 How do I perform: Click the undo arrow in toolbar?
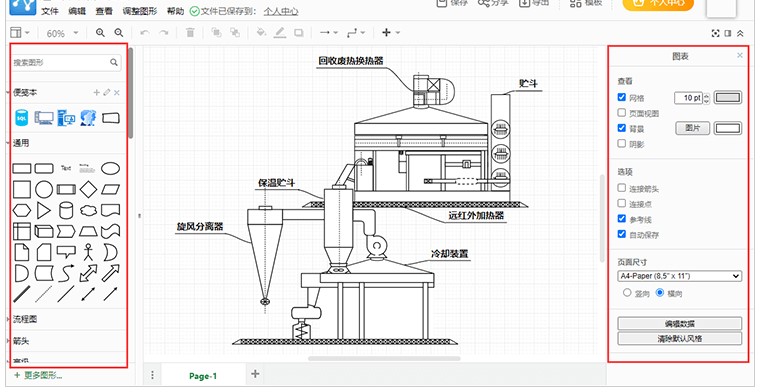coord(144,33)
